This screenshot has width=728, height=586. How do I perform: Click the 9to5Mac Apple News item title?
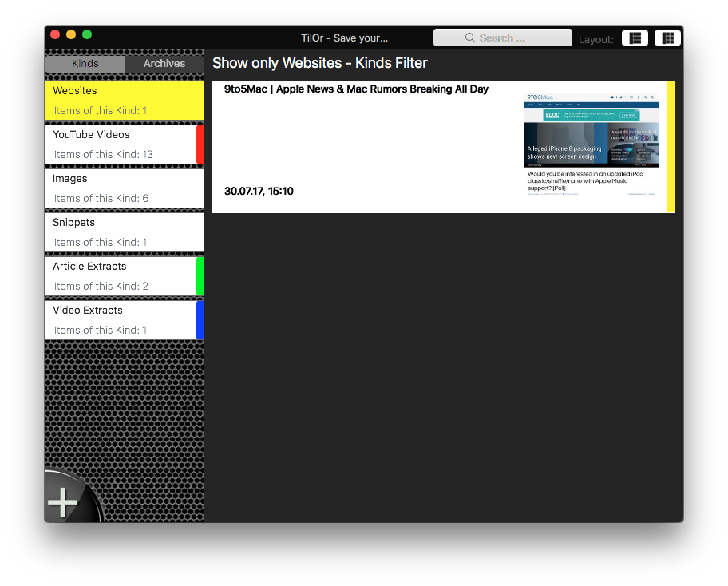356,89
